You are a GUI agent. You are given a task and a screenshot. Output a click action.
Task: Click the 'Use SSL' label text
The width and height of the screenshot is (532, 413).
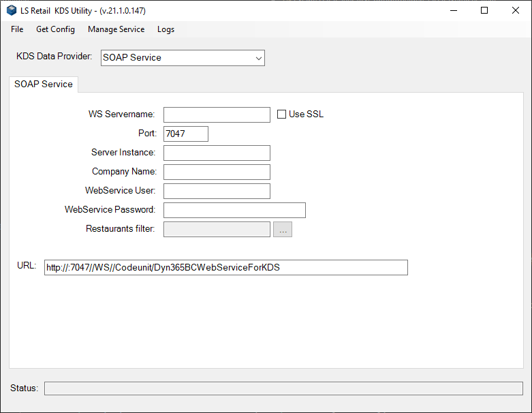[306, 114]
